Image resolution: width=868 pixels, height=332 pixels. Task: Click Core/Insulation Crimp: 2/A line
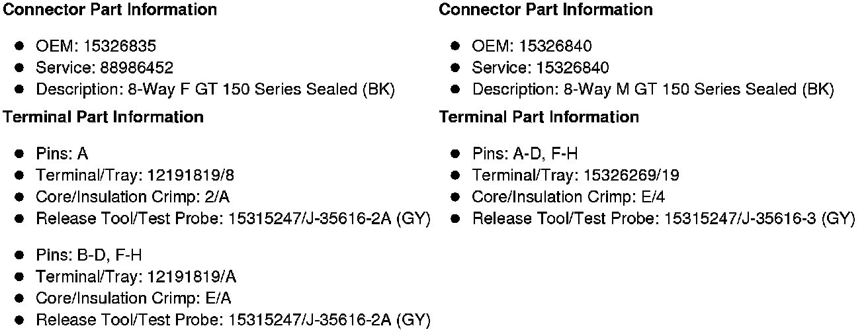(133, 197)
